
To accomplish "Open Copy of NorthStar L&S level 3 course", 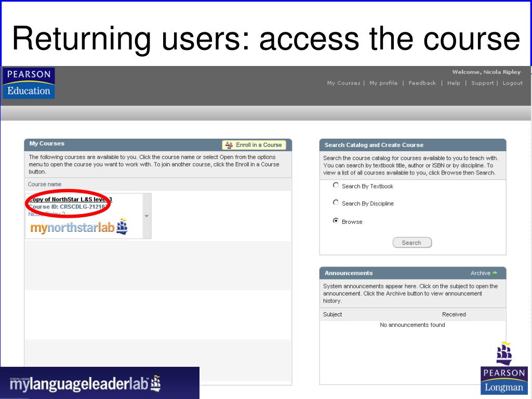I will (70, 199).
